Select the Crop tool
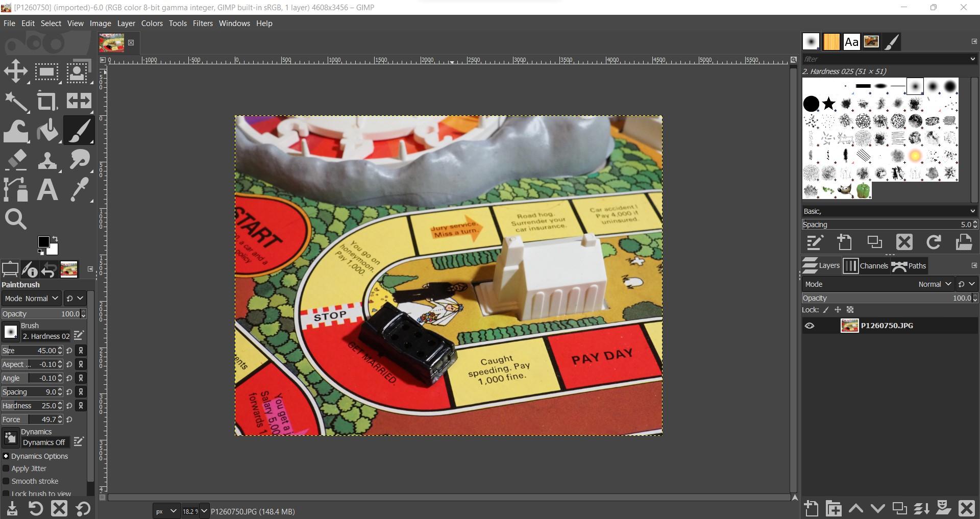 pyautogui.click(x=47, y=101)
